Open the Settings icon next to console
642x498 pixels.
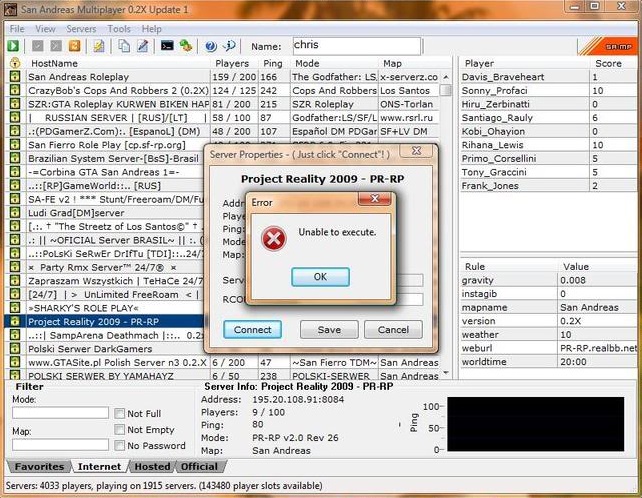pyautogui.click(x=186, y=45)
